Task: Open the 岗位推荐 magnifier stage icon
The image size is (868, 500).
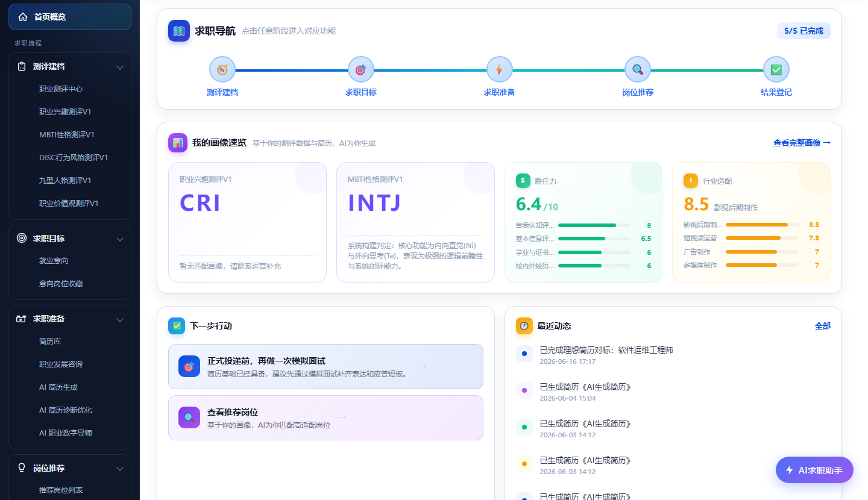Action: [638, 69]
